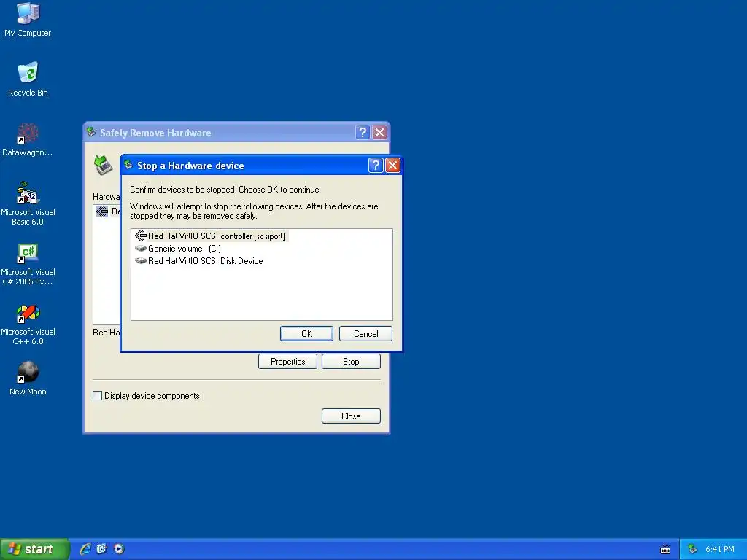Click Safely Remove Hardware tray icon

point(693,549)
